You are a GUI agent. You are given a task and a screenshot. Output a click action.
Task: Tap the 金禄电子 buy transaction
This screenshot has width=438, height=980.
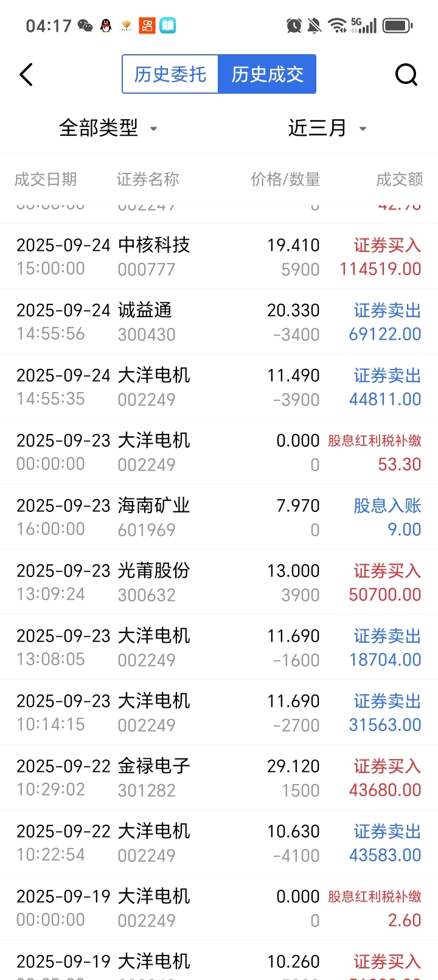point(219,777)
